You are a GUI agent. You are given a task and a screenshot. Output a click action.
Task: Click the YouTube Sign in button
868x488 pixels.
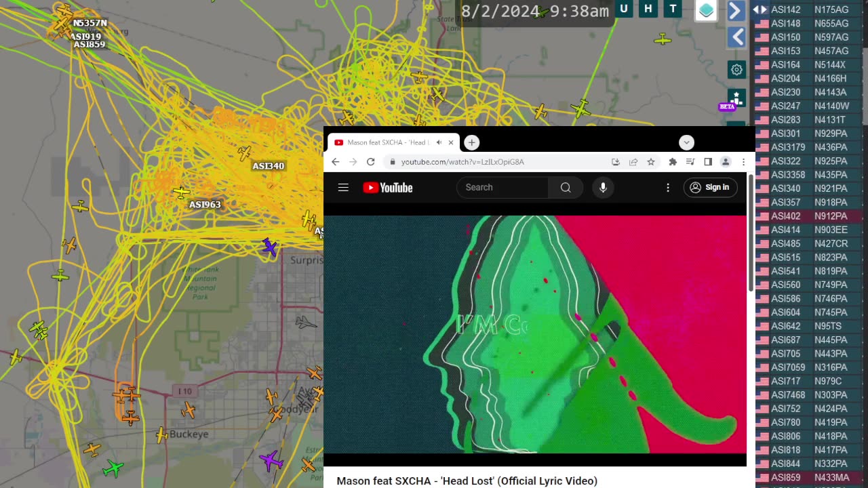click(710, 188)
